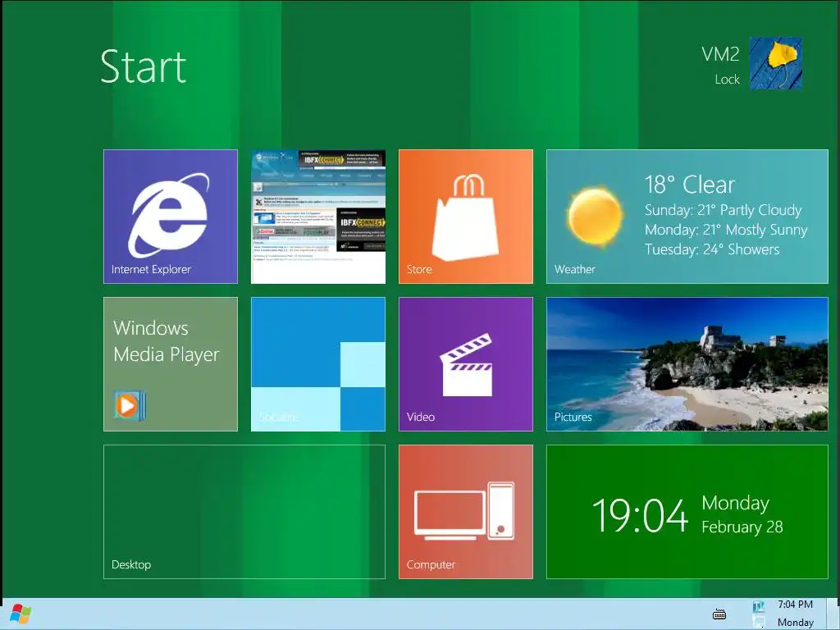This screenshot has height=630, width=840.
Task: Click the sun icon on Weather tile
Action: 595,217
